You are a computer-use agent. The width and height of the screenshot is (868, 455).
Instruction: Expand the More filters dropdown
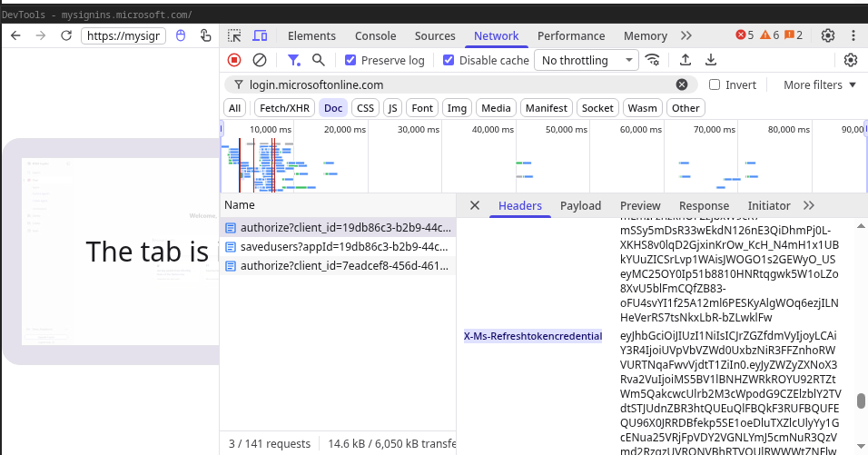coord(819,84)
